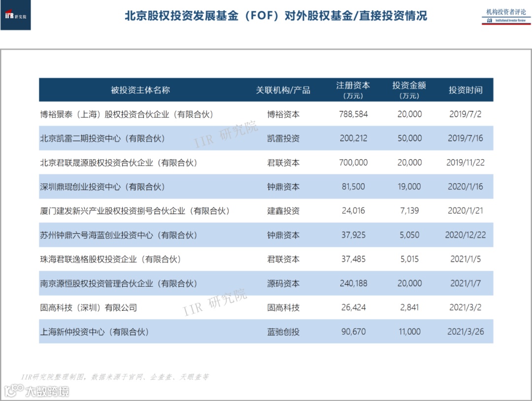The image size is (532, 401).
Task: Click 君联资本 in the 北京君联晟源 row
Action: [283, 163]
